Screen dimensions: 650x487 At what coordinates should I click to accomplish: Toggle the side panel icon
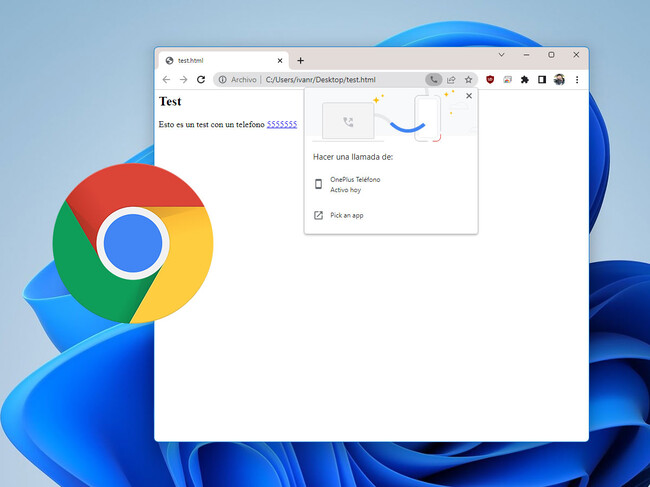(x=542, y=80)
